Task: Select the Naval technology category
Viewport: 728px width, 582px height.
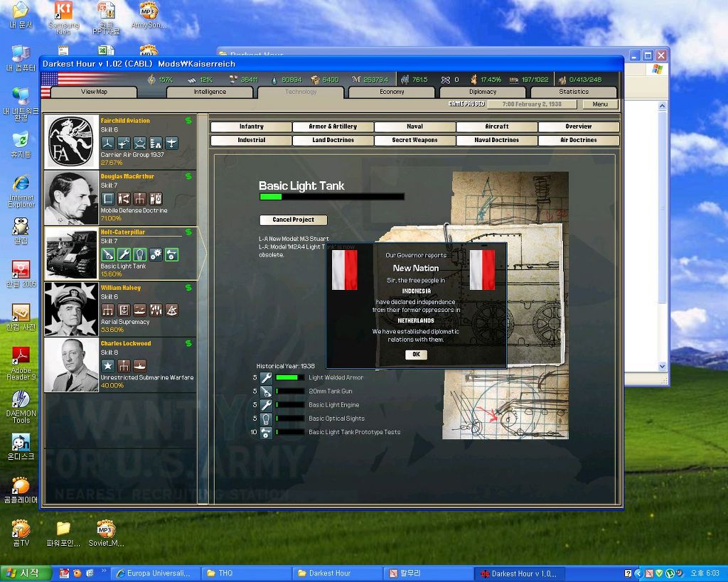Action: point(414,126)
